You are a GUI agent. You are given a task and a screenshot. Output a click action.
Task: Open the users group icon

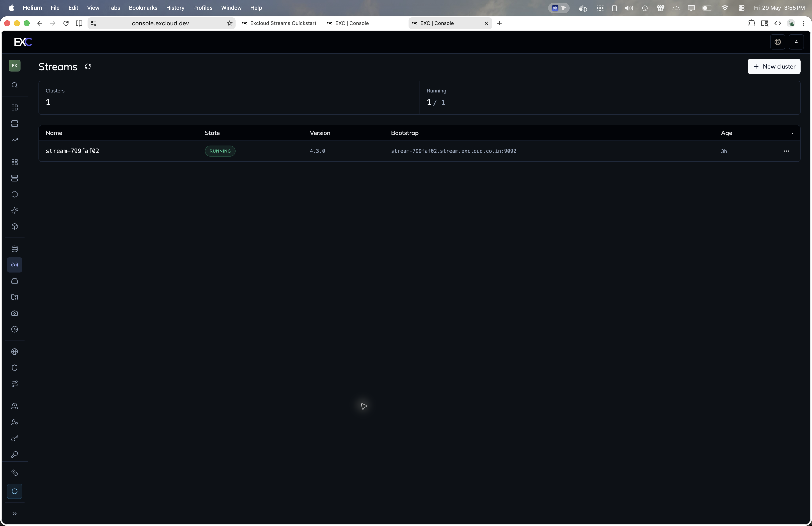14,406
